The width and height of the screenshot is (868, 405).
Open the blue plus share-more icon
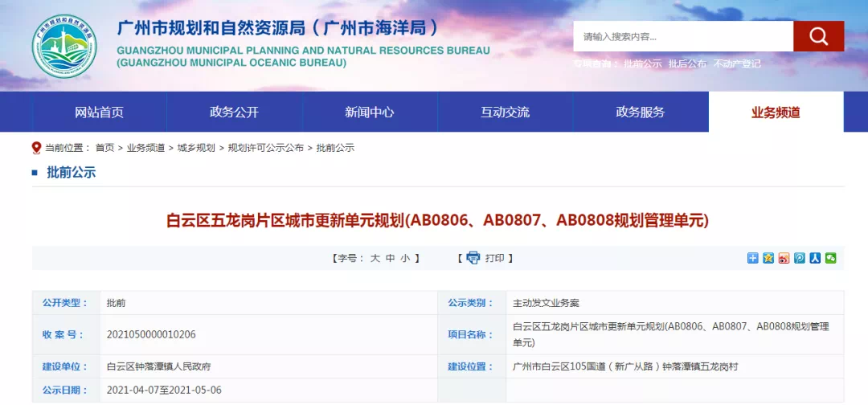(753, 258)
